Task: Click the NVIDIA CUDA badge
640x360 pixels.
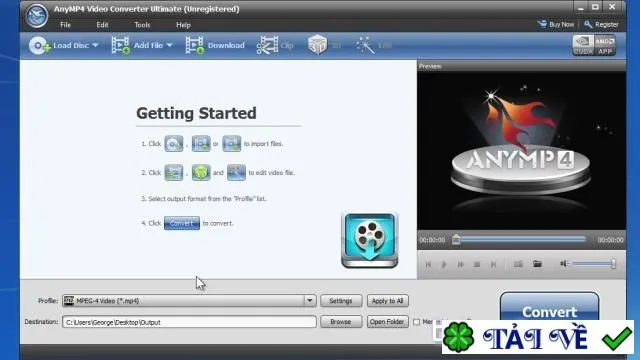Action: click(x=583, y=45)
